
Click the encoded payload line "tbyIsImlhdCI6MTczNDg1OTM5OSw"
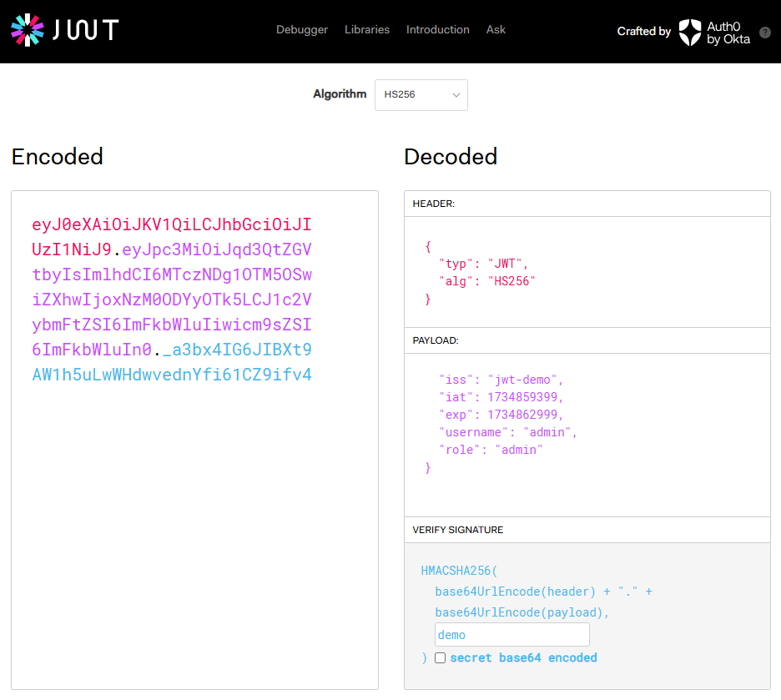click(172, 274)
